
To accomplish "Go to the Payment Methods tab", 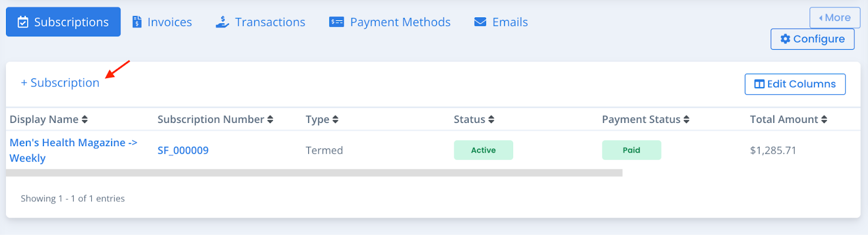I will (x=390, y=22).
